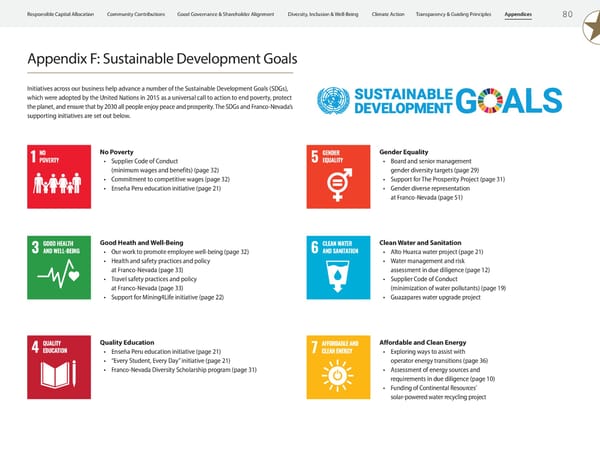Click 'Affordable and Clean Energy' heading

422,342
